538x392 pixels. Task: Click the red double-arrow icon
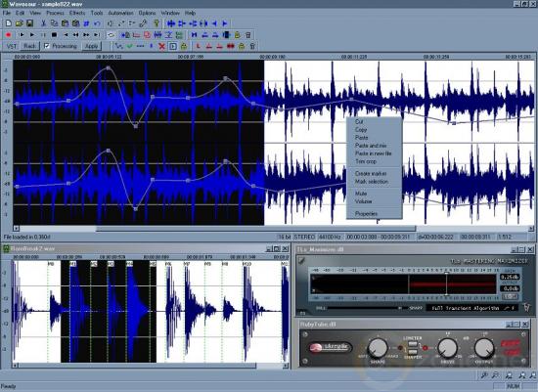[230, 46]
